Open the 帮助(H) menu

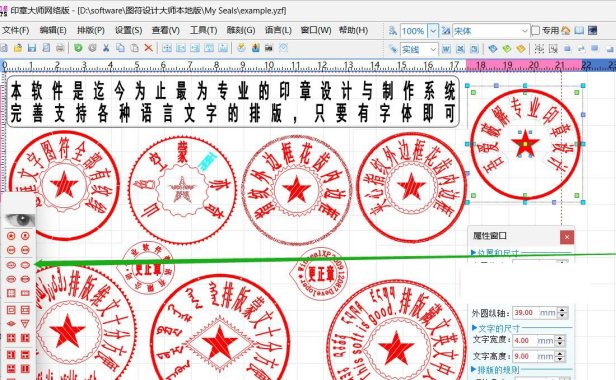click(353, 30)
